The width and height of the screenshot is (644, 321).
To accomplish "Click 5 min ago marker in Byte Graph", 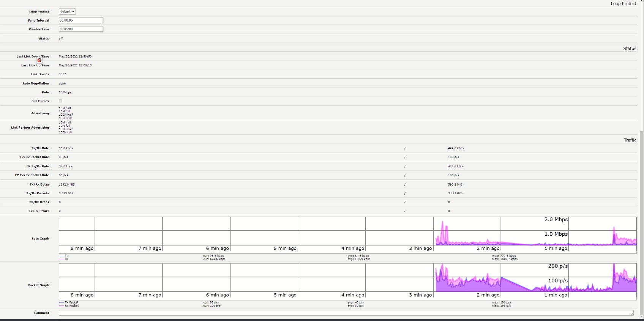I will click(x=285, y=249).
